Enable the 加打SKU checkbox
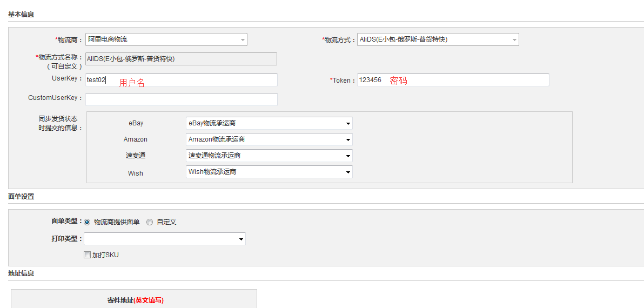 coord(87,255)
